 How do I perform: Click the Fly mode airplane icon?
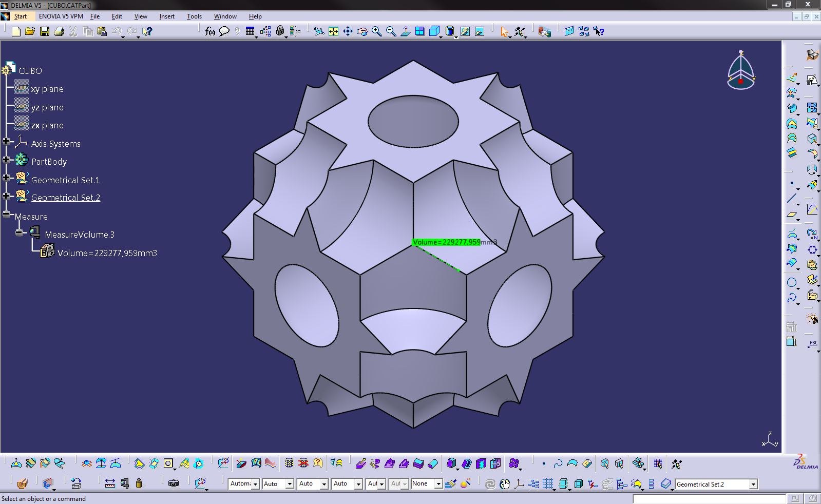(319, 32)
